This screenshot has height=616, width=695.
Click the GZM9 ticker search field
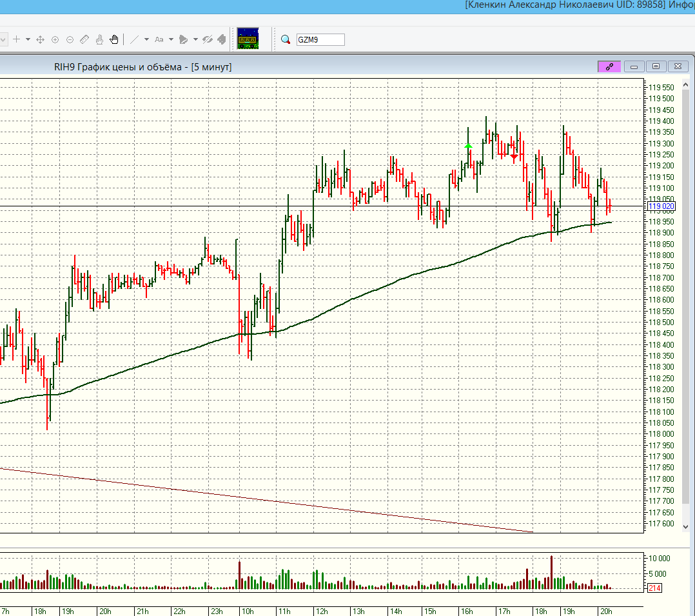[320, 40]
